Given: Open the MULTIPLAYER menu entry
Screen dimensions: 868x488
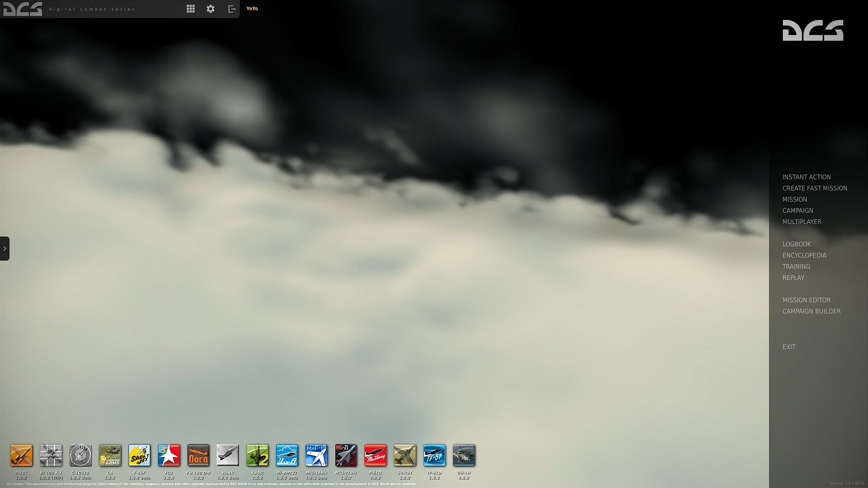Looking at the screenshot, I should (802, 222).
